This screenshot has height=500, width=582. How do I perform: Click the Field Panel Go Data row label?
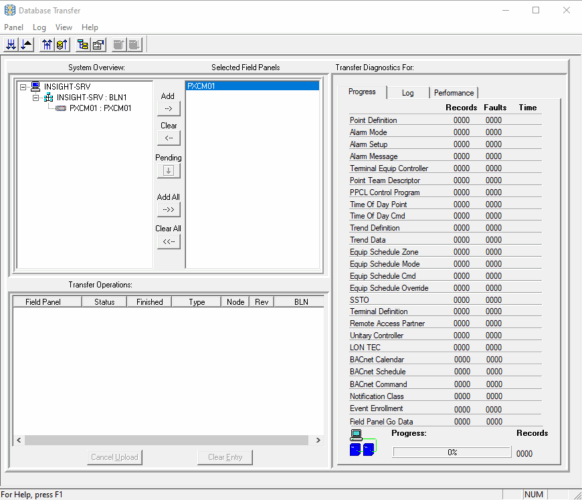tap(381, 422)
